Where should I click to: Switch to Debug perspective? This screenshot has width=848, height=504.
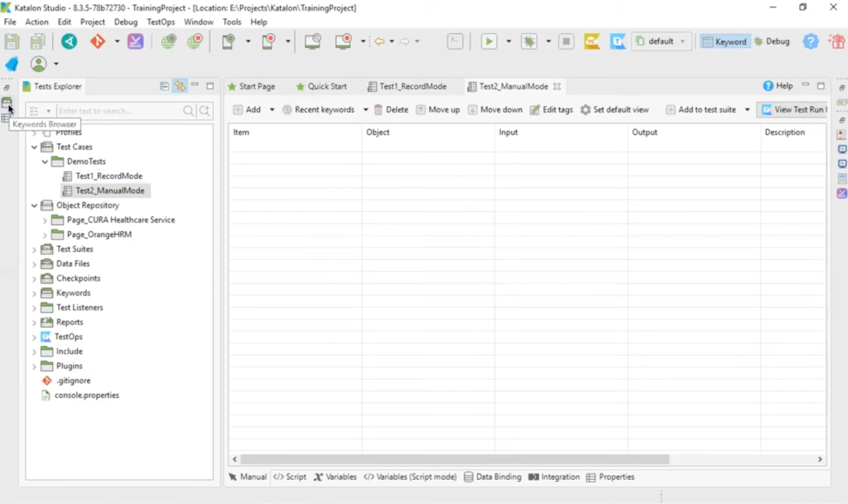[x=772, y=41]
